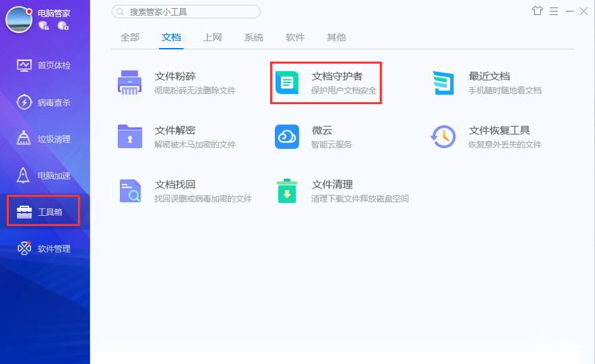Click description 手机随时随地看文档
Screen dimensions: 595x364
coord(505,90)
